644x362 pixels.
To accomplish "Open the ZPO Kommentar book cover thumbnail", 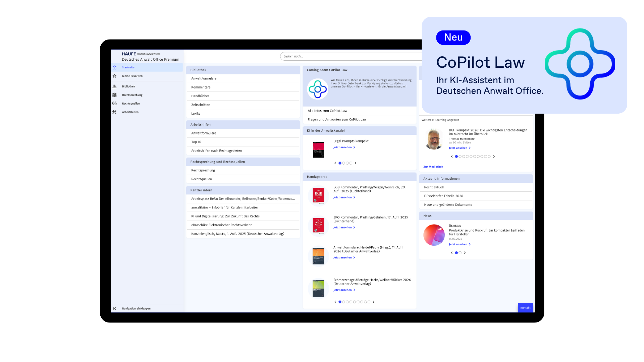I will (x=318, y=226).
